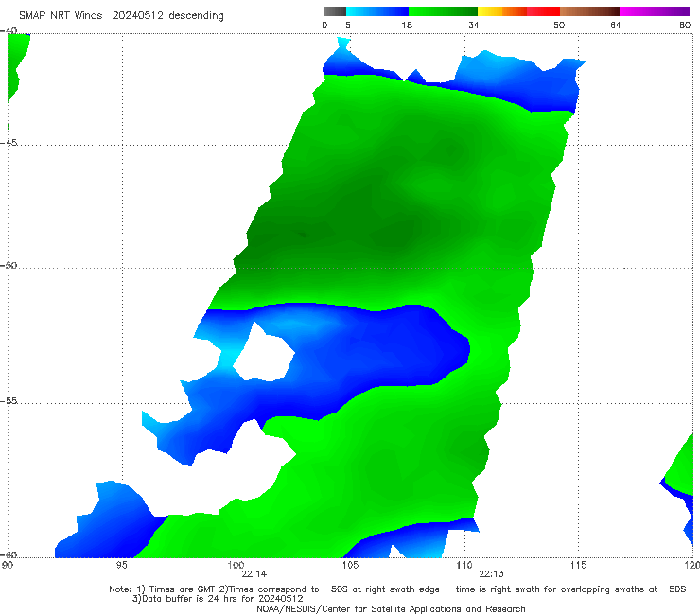The image size is (700, 615).
Task: Click the color scale label '18'
Action: (x=407, y=25)
